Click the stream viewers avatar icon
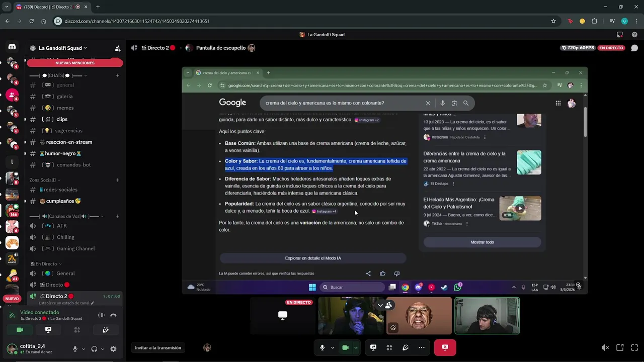The height and width of the screenshot is (362, 644). [x=207, y=348]
